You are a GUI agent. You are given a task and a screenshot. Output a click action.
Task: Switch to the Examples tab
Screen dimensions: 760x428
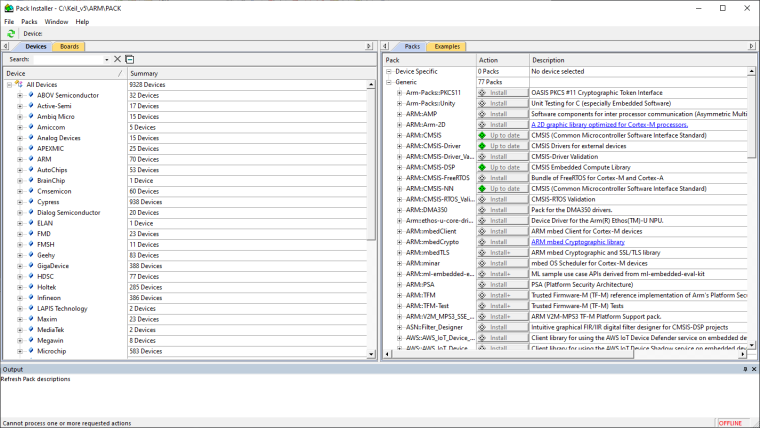447,46
